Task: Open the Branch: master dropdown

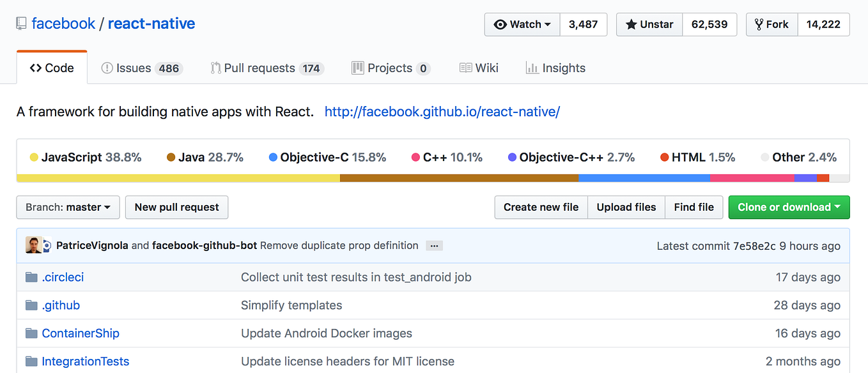Action: click(x=68, y=207)
